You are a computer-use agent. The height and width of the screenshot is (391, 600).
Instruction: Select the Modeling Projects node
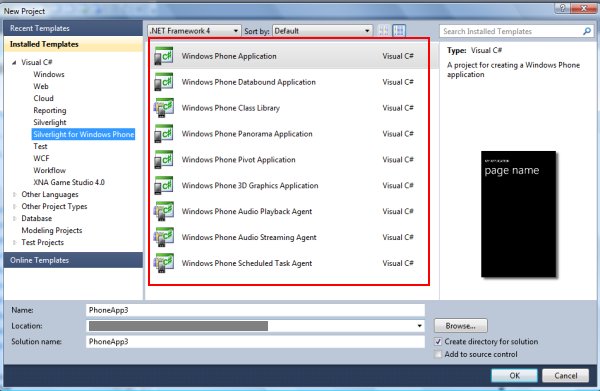[52, 230]
